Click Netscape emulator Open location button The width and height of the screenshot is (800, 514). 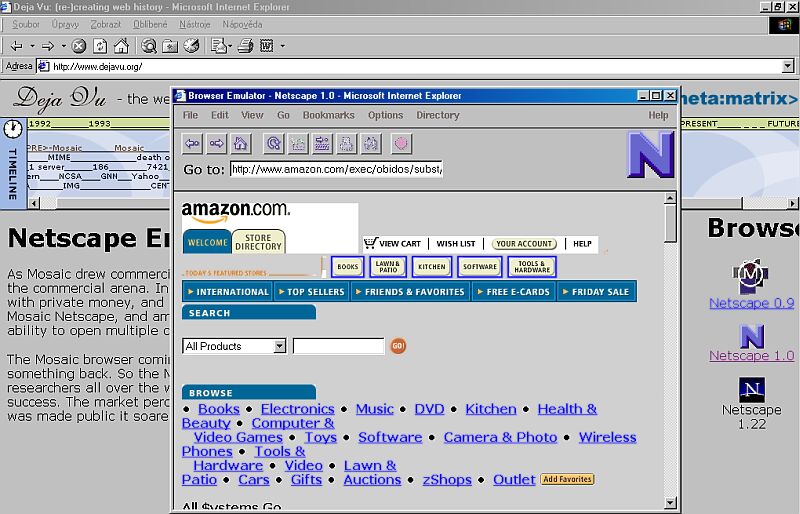point(322,143)
